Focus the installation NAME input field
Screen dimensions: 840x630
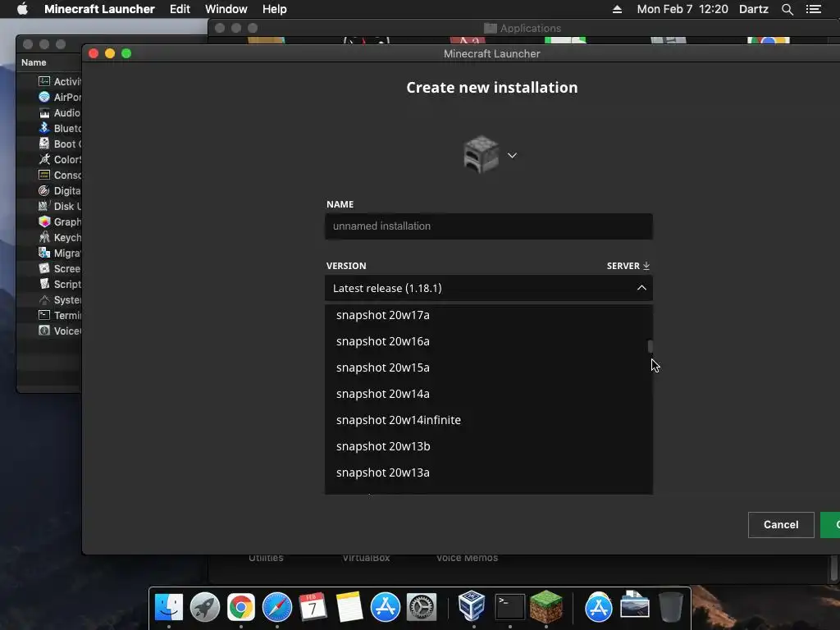click(x=489, y=226)
